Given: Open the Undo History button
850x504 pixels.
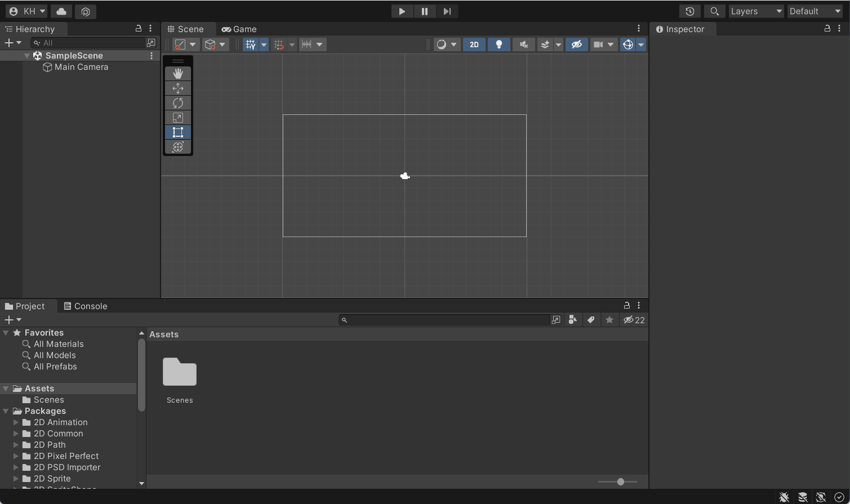Looking at the screenshot, I should click(690, 11).
